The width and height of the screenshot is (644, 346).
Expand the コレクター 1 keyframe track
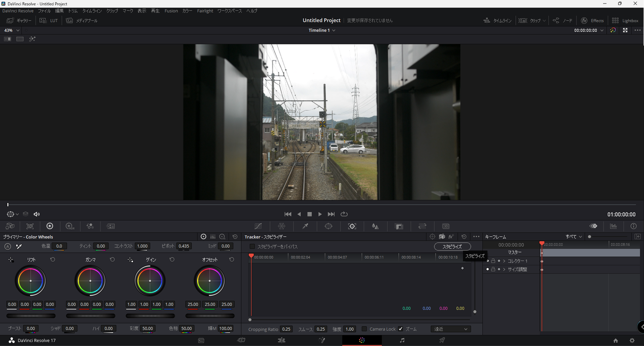pos(504,261)
